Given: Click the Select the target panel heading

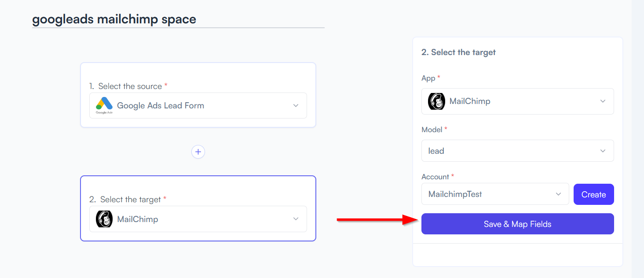Looking at the screenshot, I should point(458,52).
